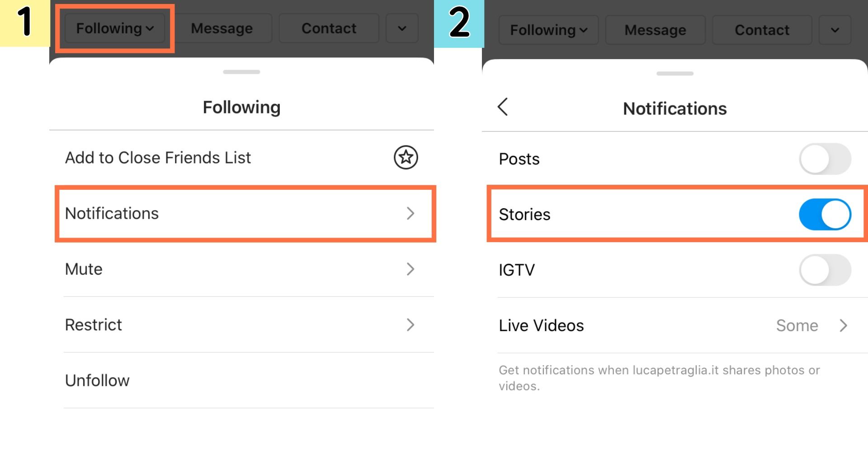Turn off Stories notifications toggle
The height and width of the screenshot is (464, 868).
coord(825,215)
